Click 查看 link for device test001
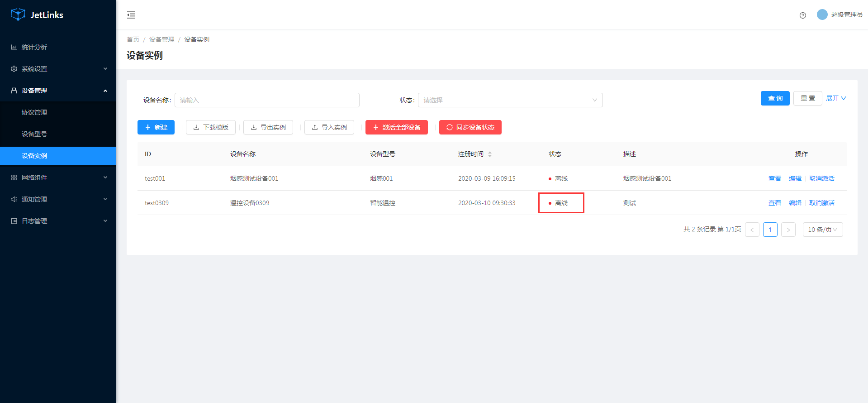The height and width of the screenshot is (403, 868). click(x=774, y=178)
